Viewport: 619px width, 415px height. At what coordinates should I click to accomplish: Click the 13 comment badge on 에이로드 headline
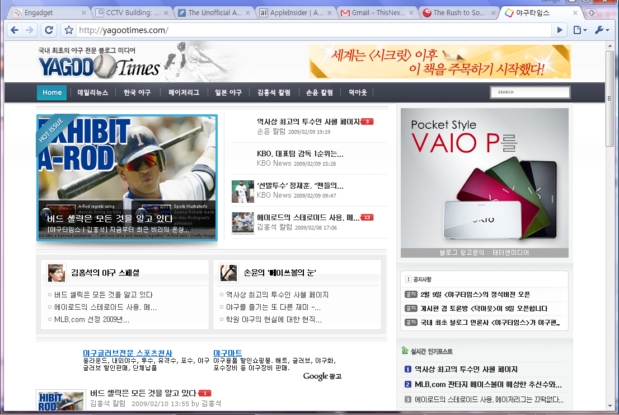(x=367, y=218)
